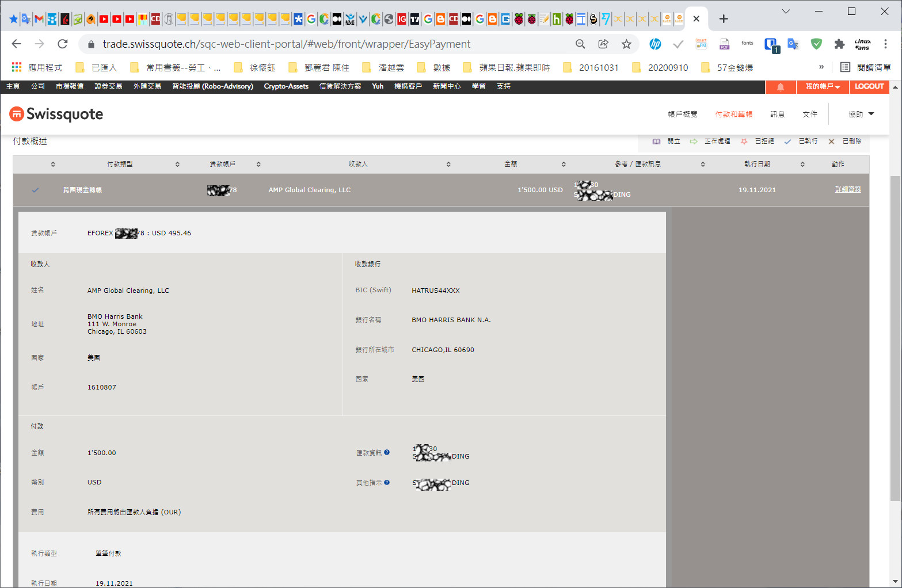Open the Google Translate extension
This screenshot has width=902, height=588.
pos(793,44)
